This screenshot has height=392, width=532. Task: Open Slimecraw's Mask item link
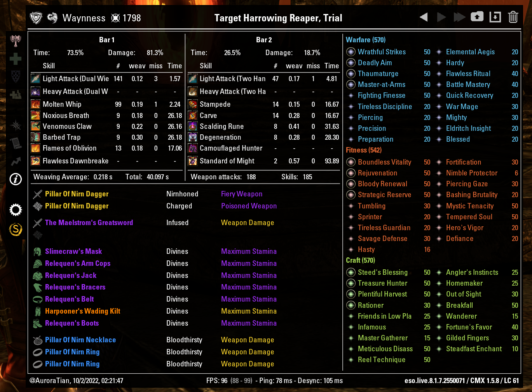coord(73,252)
